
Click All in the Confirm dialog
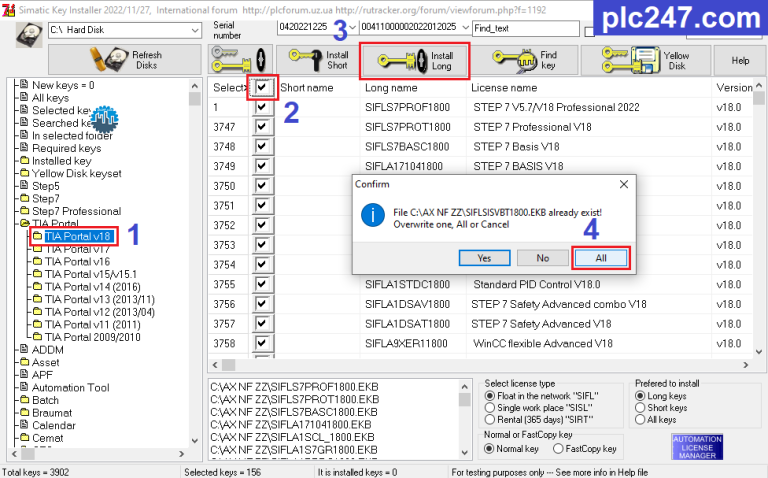(x=600, y=258)
